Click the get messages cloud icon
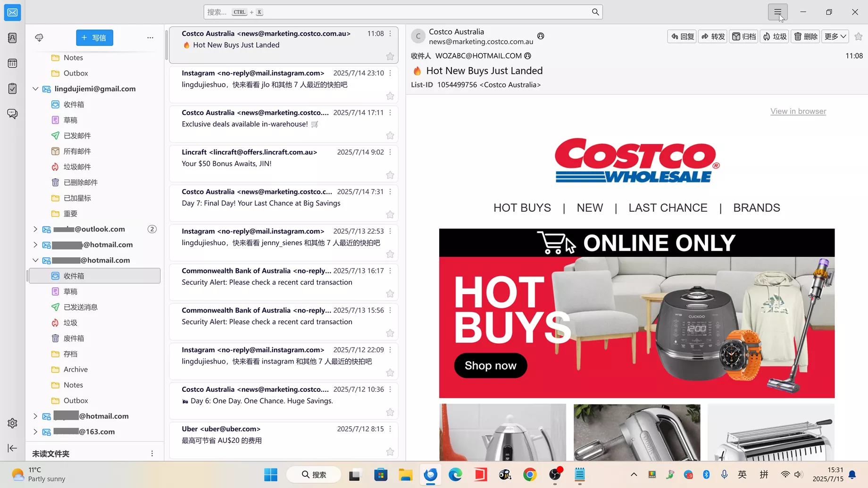The width and height of the screenshot is (868, 488). pos(39,38)
